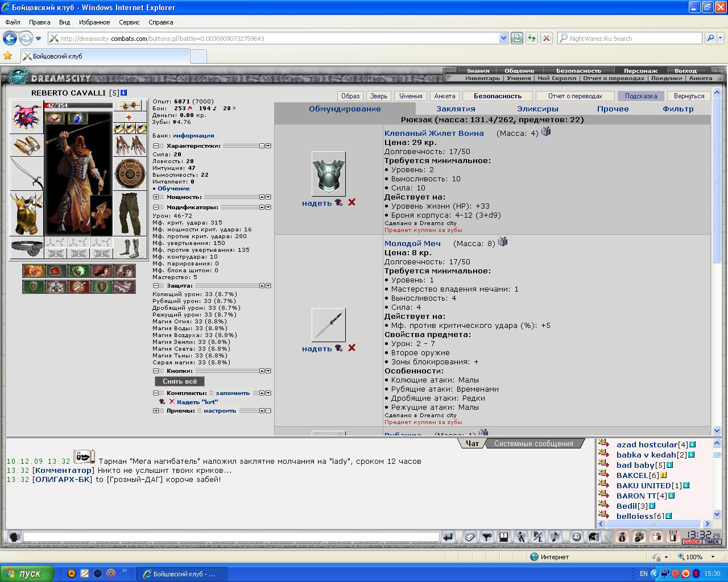This screenshot has width=728, height=582.
Task: Expand the Приемы section
Action: [156, 411]
